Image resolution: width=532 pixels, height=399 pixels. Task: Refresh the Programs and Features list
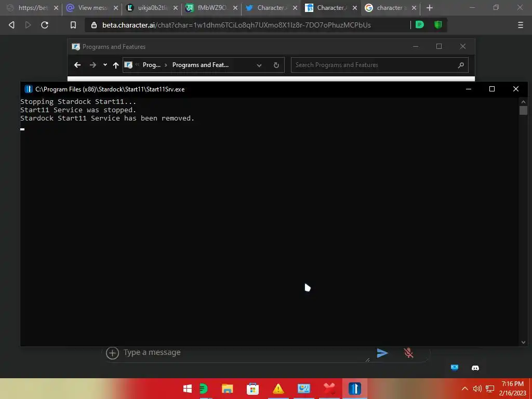[276, 65]
